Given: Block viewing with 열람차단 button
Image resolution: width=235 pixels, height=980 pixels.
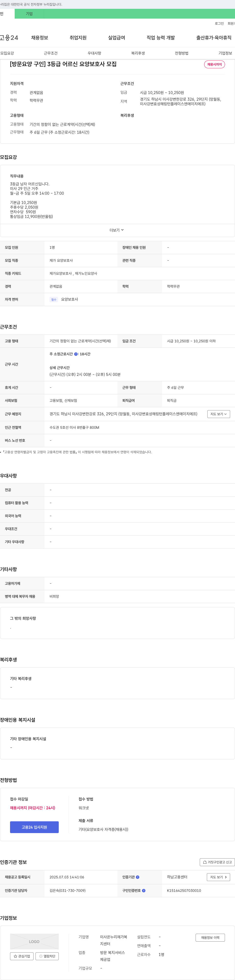Looking at the screenshot, I should 47,956.
